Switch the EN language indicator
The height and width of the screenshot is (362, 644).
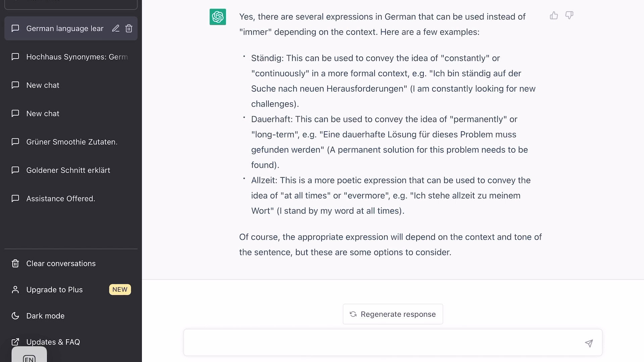tap(29, 358)
